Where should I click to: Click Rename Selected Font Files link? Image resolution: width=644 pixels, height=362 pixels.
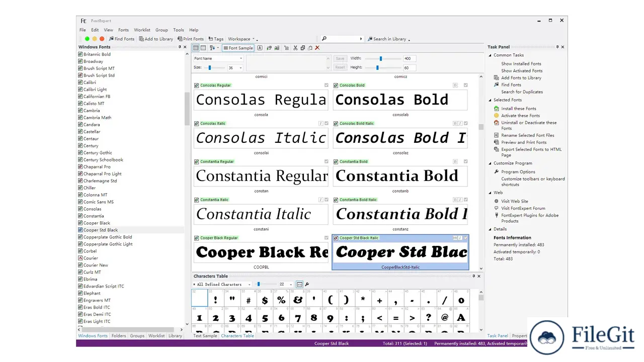tap(528, 135)
